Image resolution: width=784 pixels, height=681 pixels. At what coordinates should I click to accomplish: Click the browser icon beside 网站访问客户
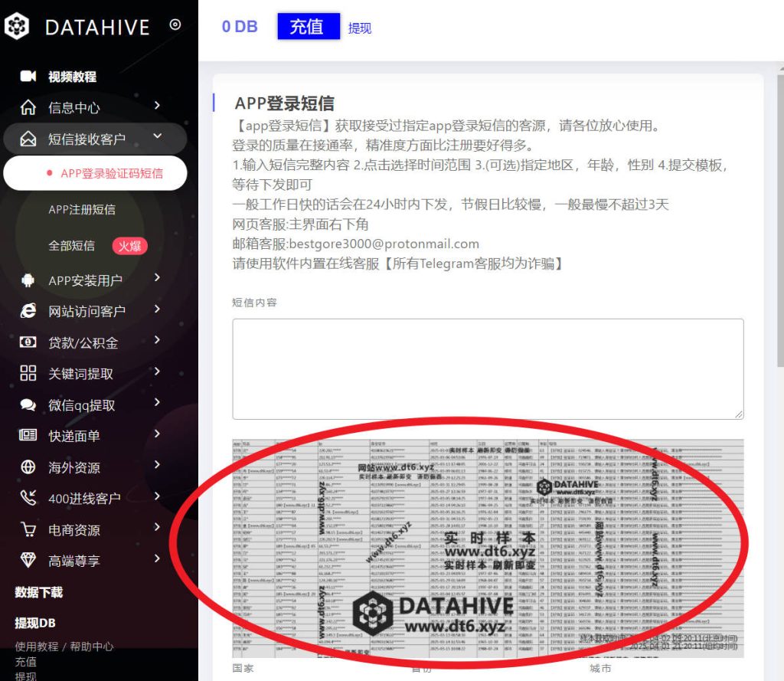[x=28, y=311]
